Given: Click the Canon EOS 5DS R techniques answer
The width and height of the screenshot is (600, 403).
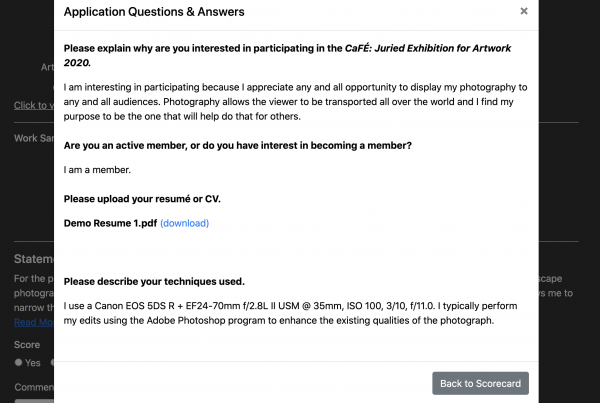Looking at the screenshot, I should 290,313.
